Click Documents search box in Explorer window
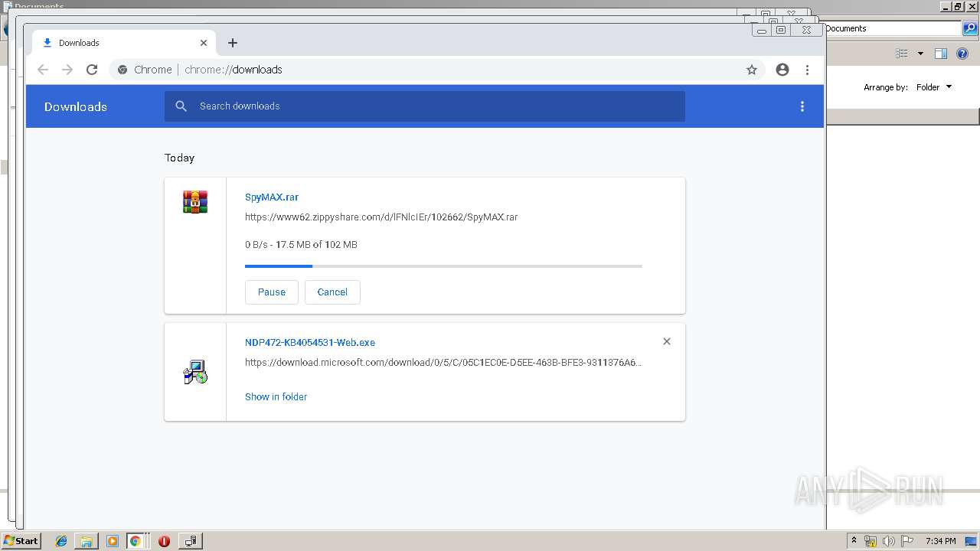Viewport: 980px width, 551px height. [x=893, y=28]
